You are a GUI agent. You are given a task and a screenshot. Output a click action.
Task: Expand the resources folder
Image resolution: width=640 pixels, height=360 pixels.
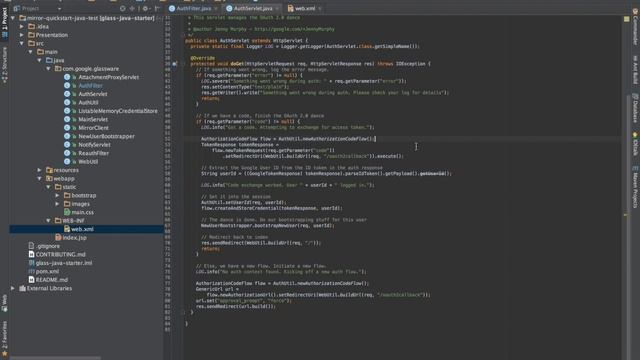tap(40, 170)
